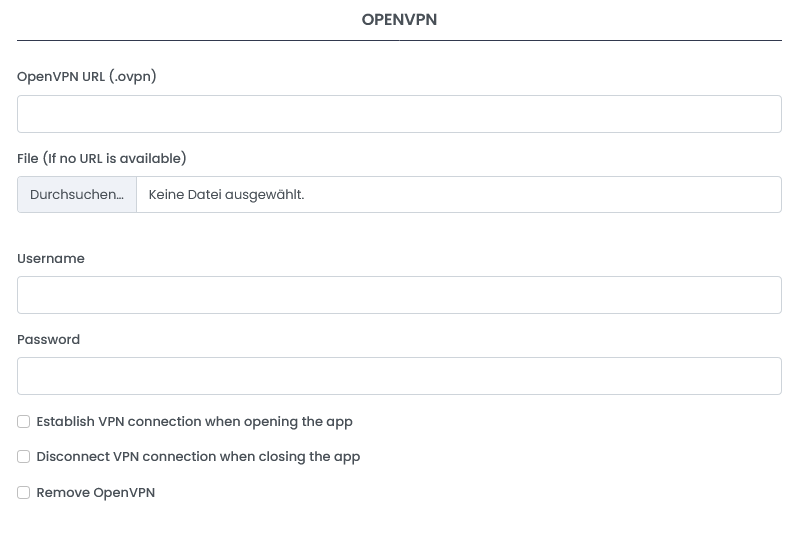Place cursor in the .ovpn link text box
Screen dimensions: 796x535
(x=399, y=114)
